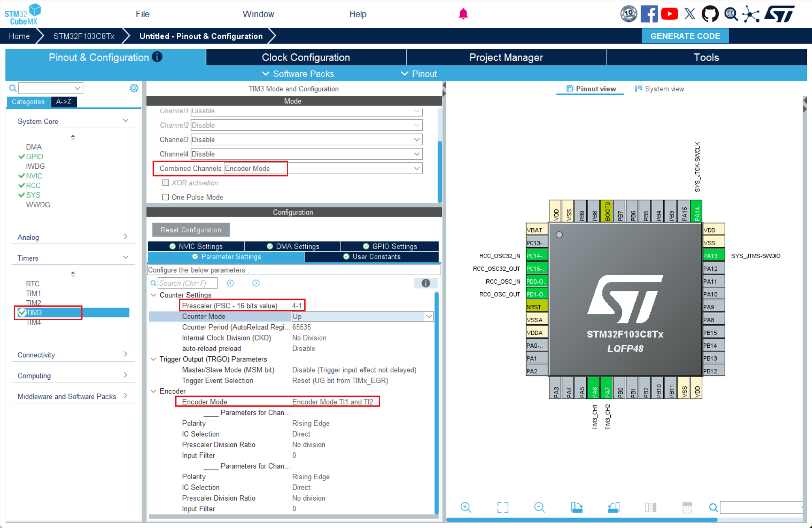This screenshot has height=528, width=812.
Task: Switch to the A->Z list tab
Action: pos(64,102)
